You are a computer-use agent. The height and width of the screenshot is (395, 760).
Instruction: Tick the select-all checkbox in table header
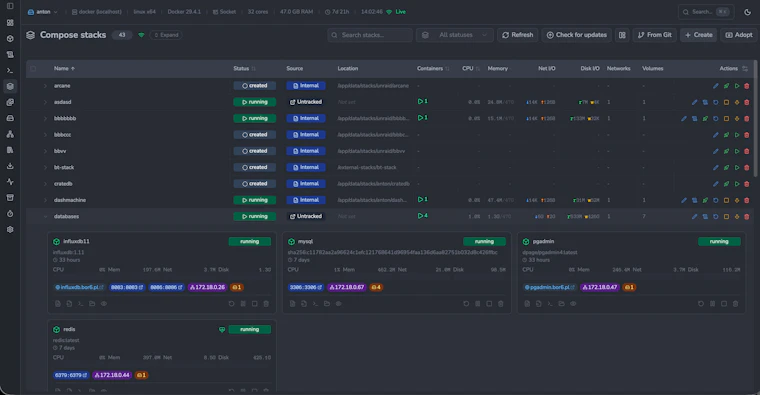pos(33,68)
